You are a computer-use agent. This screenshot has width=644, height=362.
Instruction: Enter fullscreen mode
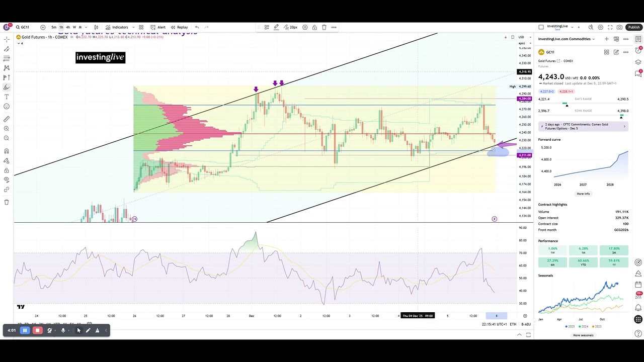click(x=610, y=27)
